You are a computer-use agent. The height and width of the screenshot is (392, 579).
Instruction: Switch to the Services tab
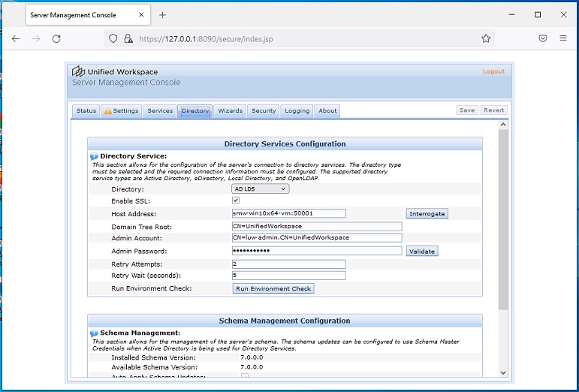tap(160, 110)
